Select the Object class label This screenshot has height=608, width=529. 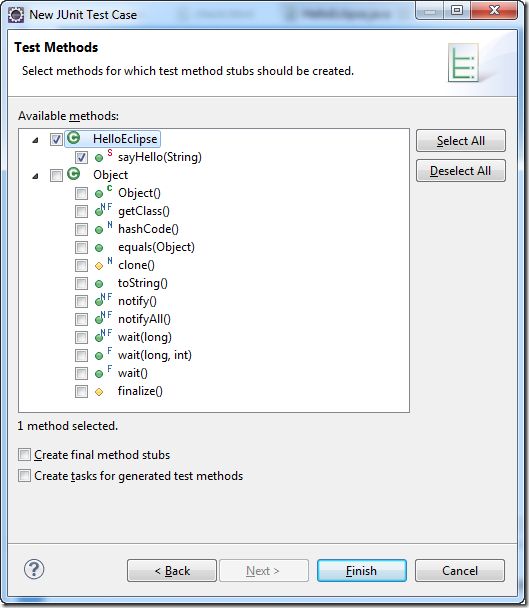(x=111, y=175)
